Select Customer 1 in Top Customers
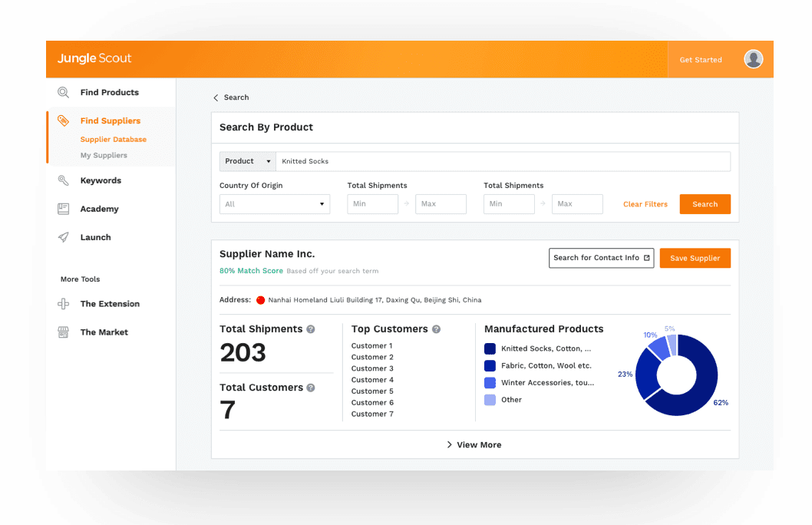812x525 pixels. pyautogui.click(x=371, y=346)
